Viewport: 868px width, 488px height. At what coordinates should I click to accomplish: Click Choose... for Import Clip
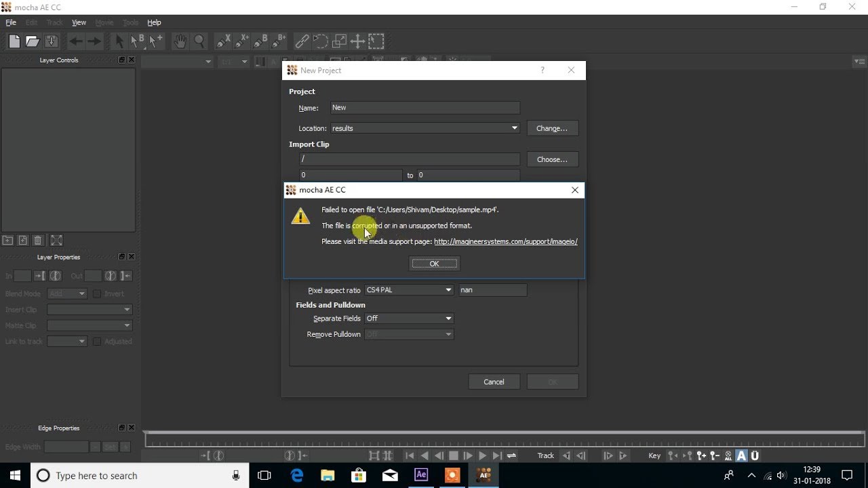point(552,159)
